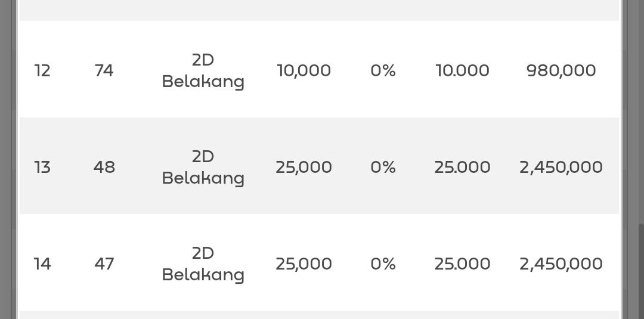This screenshot has height=319, width=644.
Task: Select number 48 in row 13
Action: (x=104, y=167)
